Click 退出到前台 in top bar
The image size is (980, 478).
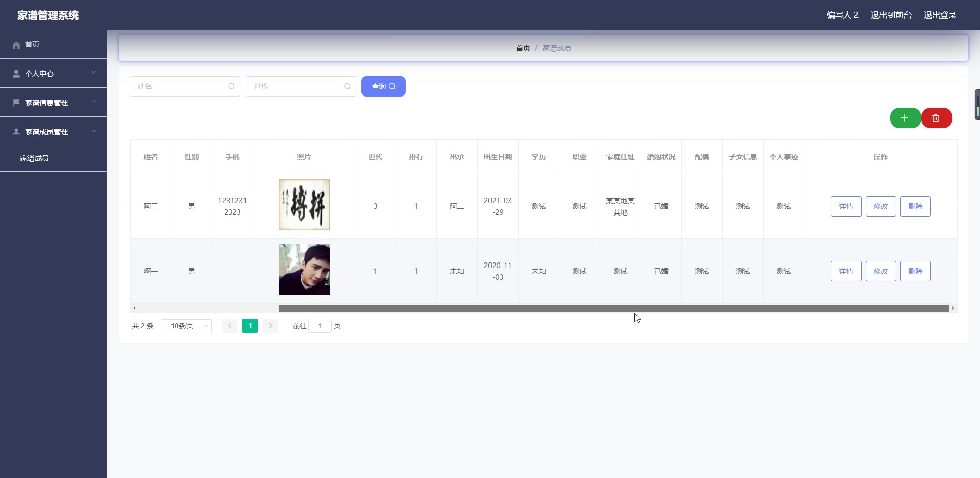coord(891,15)
